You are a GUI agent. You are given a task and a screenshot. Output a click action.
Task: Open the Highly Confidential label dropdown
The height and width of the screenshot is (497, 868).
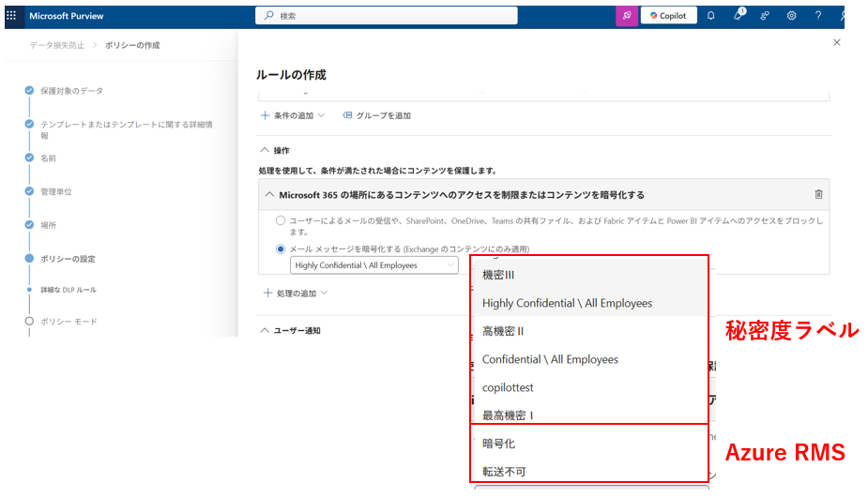[373, 265]
